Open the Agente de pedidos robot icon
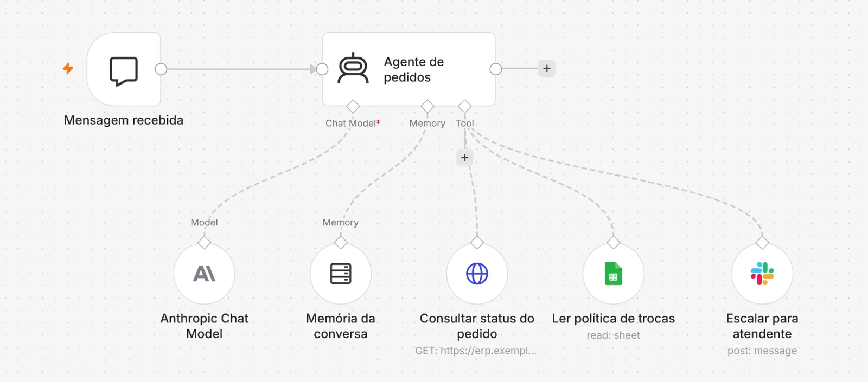This screenshot has height=382, width=868. coord(353,69)
